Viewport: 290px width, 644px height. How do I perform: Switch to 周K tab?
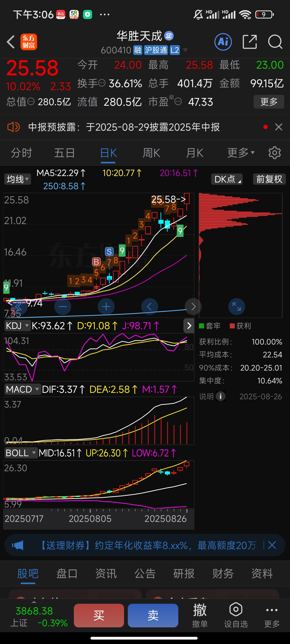coord(151,153)
